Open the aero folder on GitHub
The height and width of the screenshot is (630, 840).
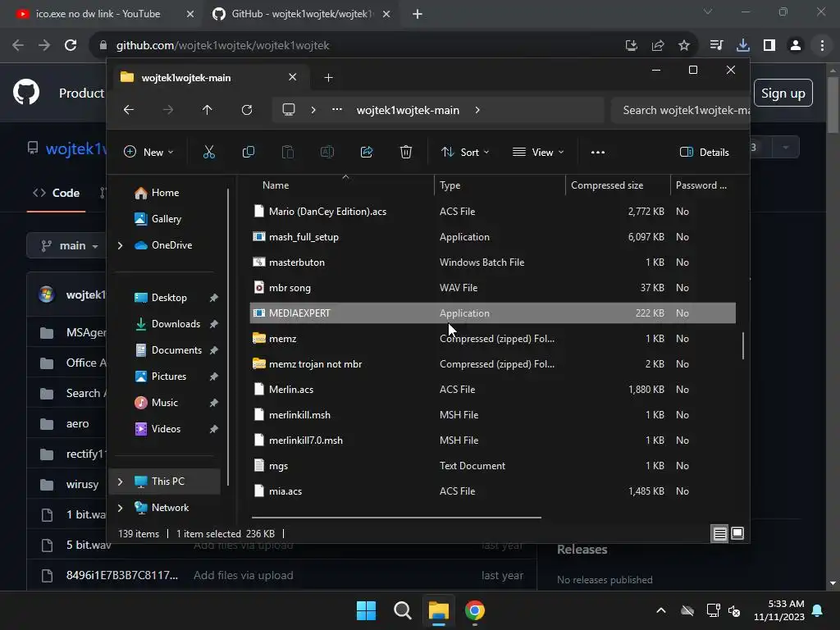click(78, 424)
